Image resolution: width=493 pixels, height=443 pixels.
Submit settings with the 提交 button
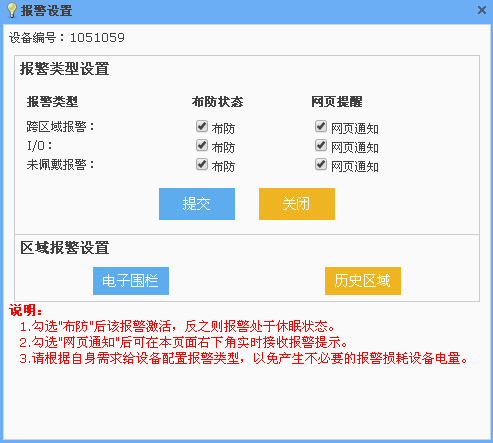[x=197, y=204]
